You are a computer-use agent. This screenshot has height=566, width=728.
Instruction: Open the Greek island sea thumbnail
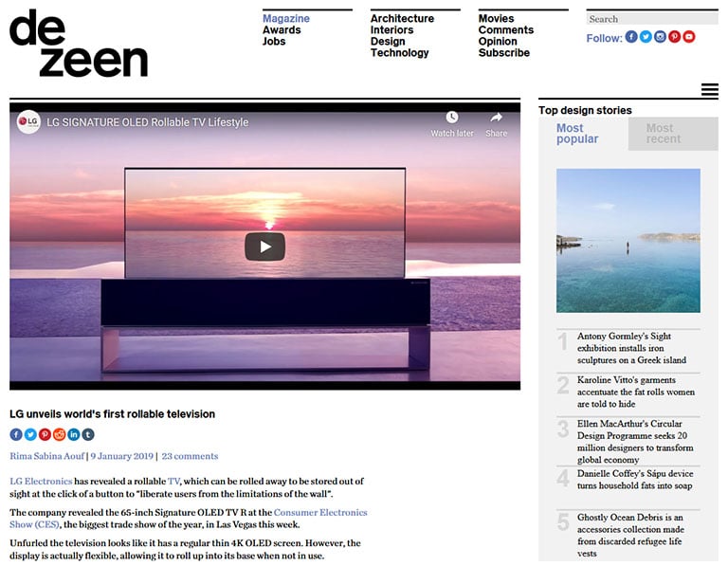coord(628,241)
